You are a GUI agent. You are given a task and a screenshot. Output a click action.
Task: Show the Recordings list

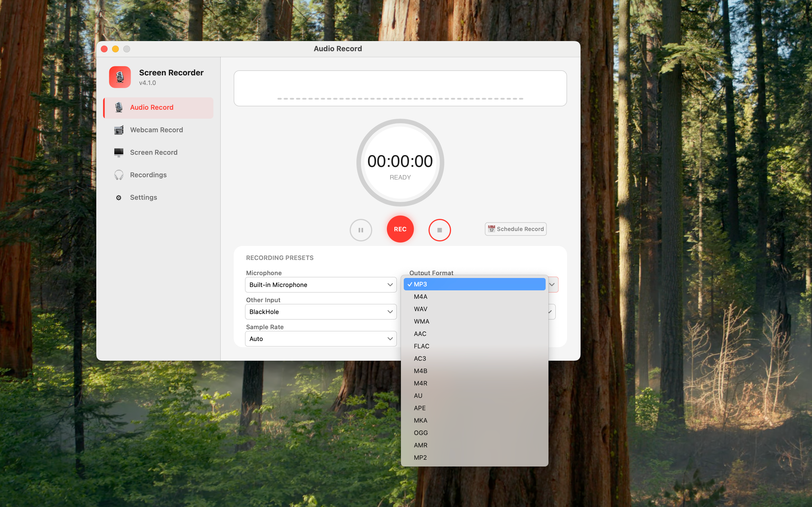[x=158, y=175]
